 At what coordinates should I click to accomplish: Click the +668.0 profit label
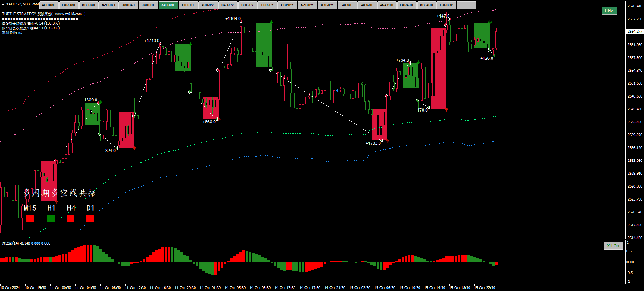point(209,122)
